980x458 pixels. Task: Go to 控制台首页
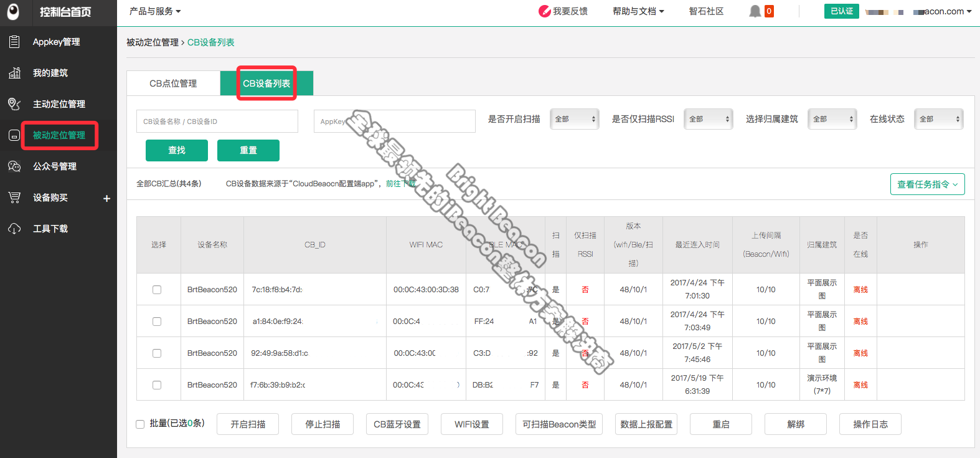tap(65, 12)
